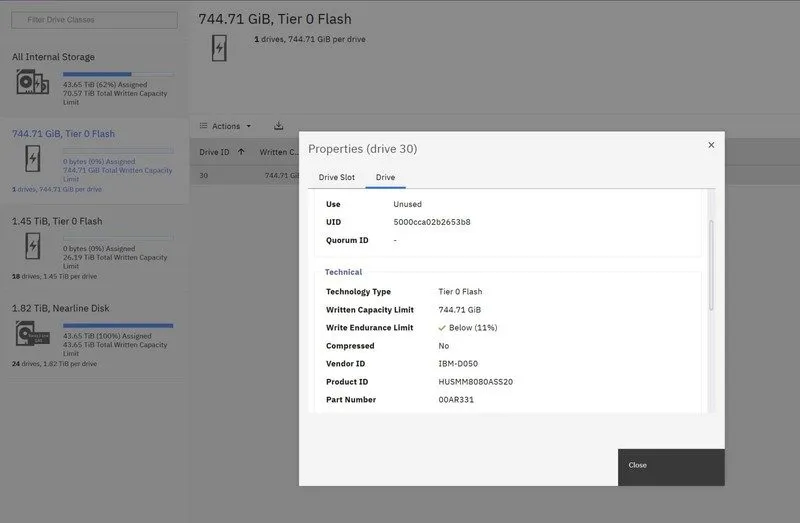Click the Quorum ID label
The image size is (800, 523).
pos(347,240)
